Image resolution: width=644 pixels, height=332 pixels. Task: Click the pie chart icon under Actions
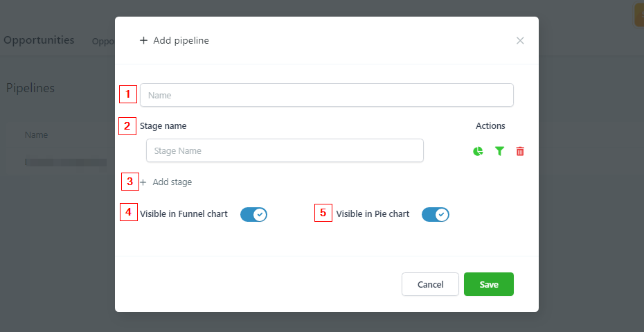point(478,152)
